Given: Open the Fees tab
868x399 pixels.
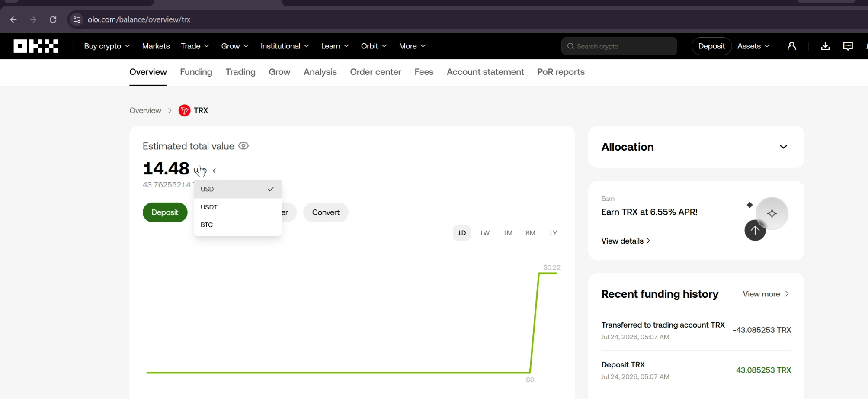Looking at the screenshot, I should pyautogui.click(x=424, y=72).
